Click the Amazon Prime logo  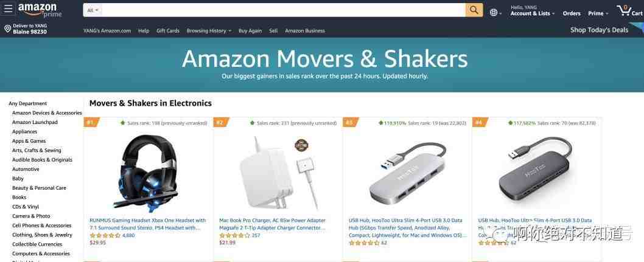(40, 10)
